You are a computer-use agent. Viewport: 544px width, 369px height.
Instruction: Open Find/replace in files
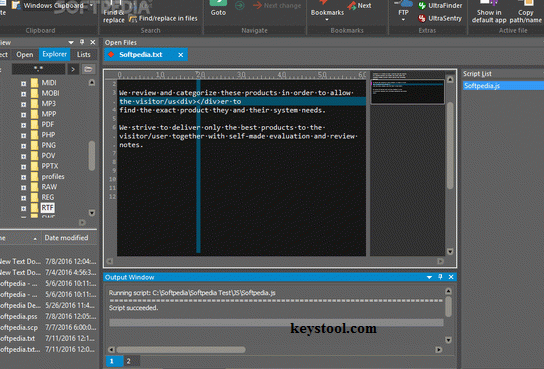click(163, 18)
